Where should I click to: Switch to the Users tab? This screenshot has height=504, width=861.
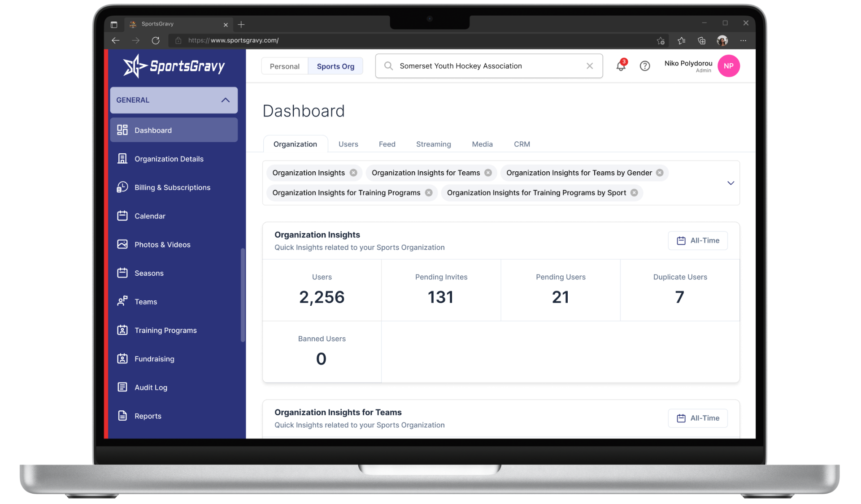348,144
